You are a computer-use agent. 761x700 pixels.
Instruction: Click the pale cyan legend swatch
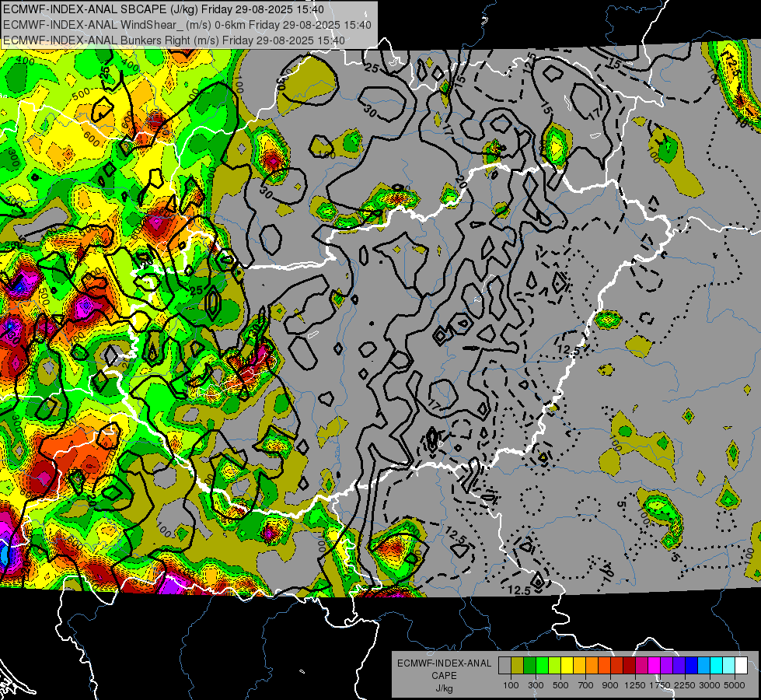point(729,666)
